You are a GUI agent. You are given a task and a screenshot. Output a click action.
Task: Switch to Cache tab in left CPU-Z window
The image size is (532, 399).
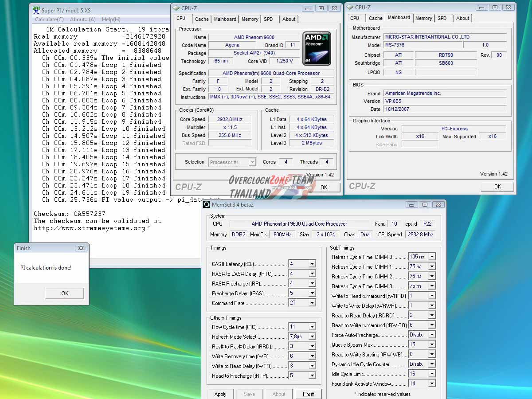[202, 19]
